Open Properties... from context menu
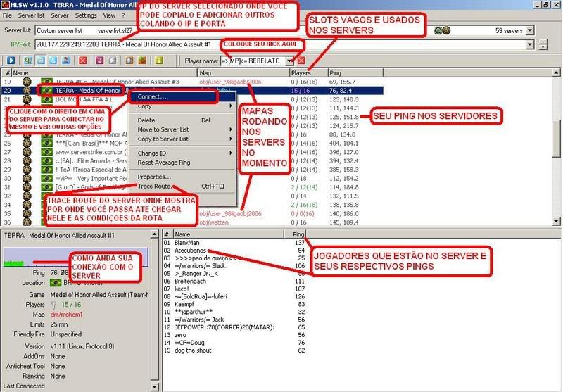 pos(182,177)
